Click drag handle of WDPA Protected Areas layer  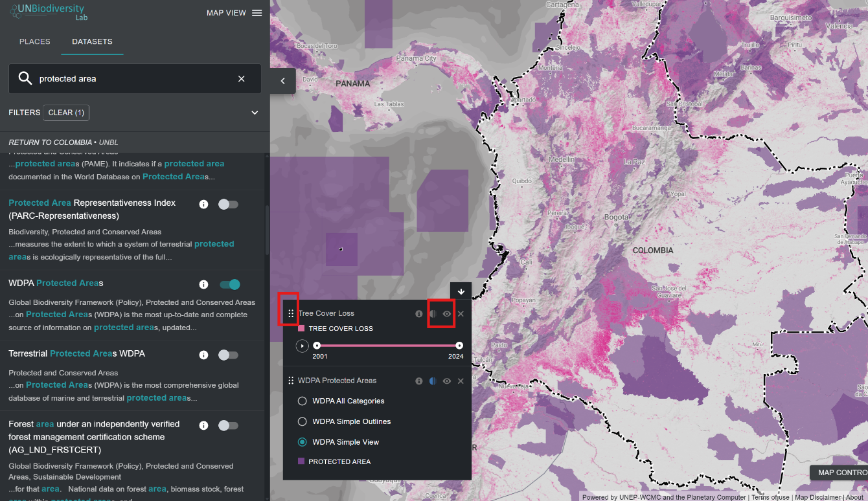pos(291,381)
